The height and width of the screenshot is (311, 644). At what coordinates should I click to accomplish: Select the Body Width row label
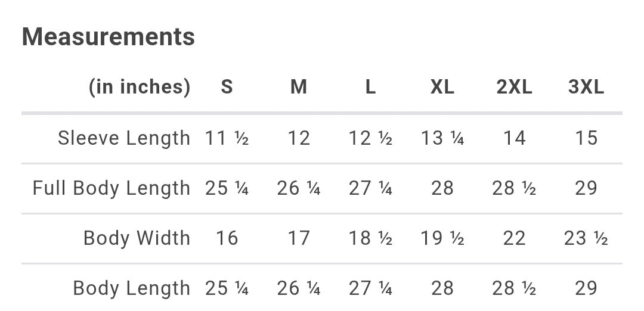[137, 238]
